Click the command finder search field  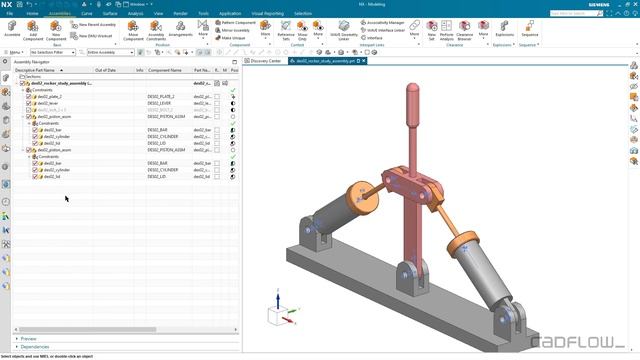click(x=576, y=13)
